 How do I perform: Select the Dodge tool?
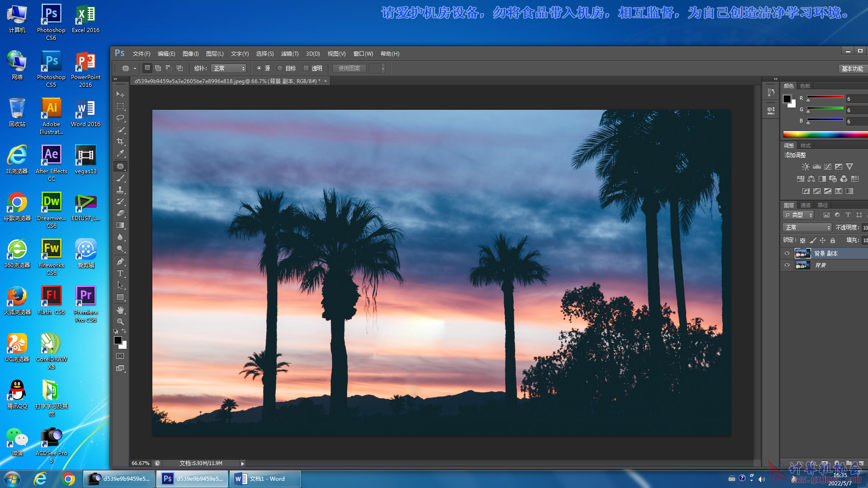[x=120, y=249]
